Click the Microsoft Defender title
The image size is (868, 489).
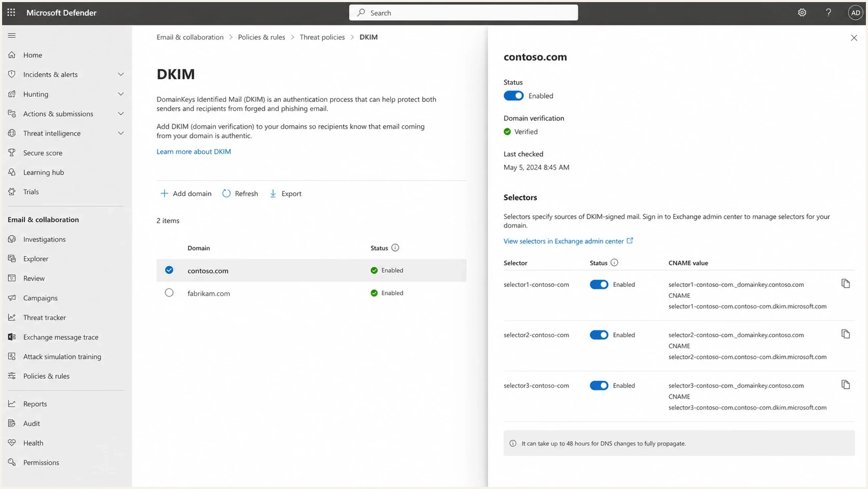pos(61,12)
